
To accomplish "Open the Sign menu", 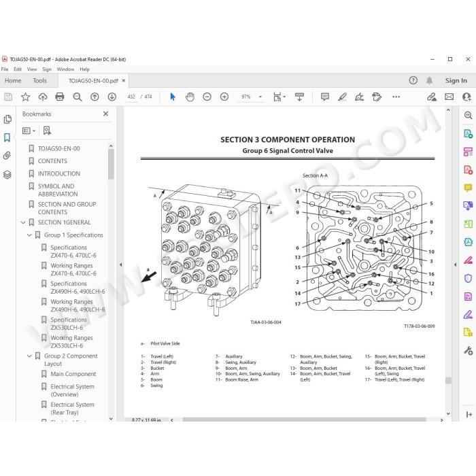I will [47, 69].
